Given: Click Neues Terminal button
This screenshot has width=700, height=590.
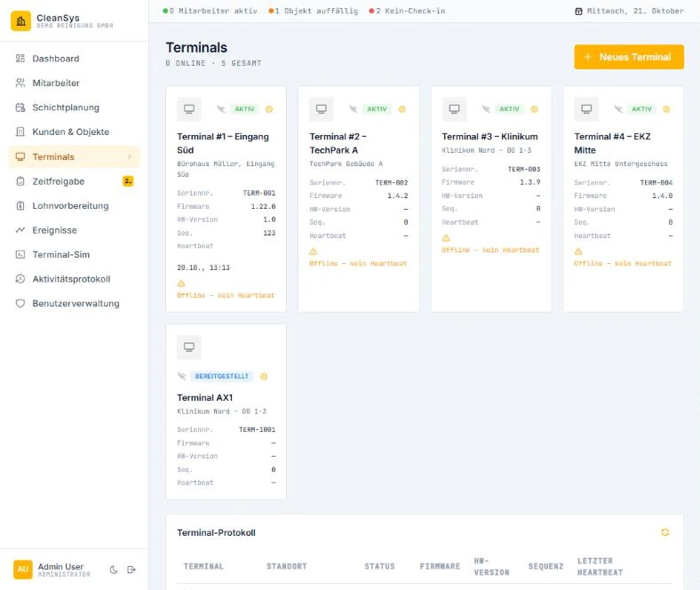Looking at the screenshot, I should 629,57.
